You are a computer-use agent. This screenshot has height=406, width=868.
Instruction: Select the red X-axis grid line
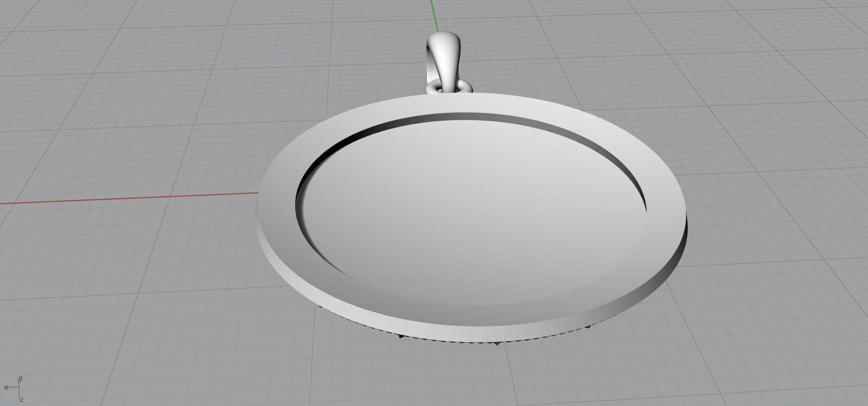pos(130,198)
